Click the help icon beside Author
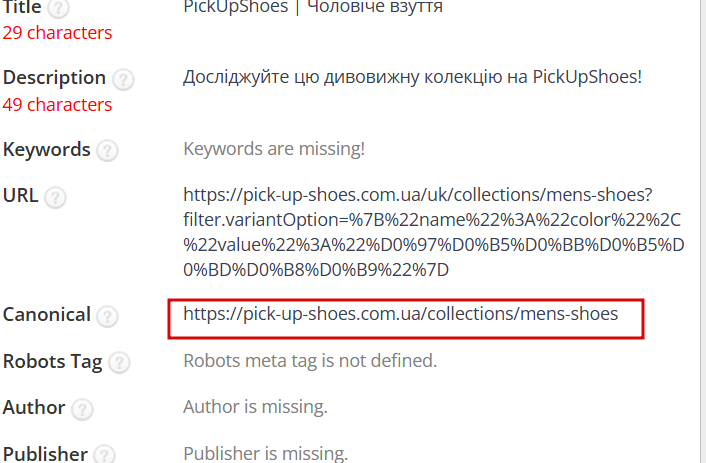 [x=83, y=408]
